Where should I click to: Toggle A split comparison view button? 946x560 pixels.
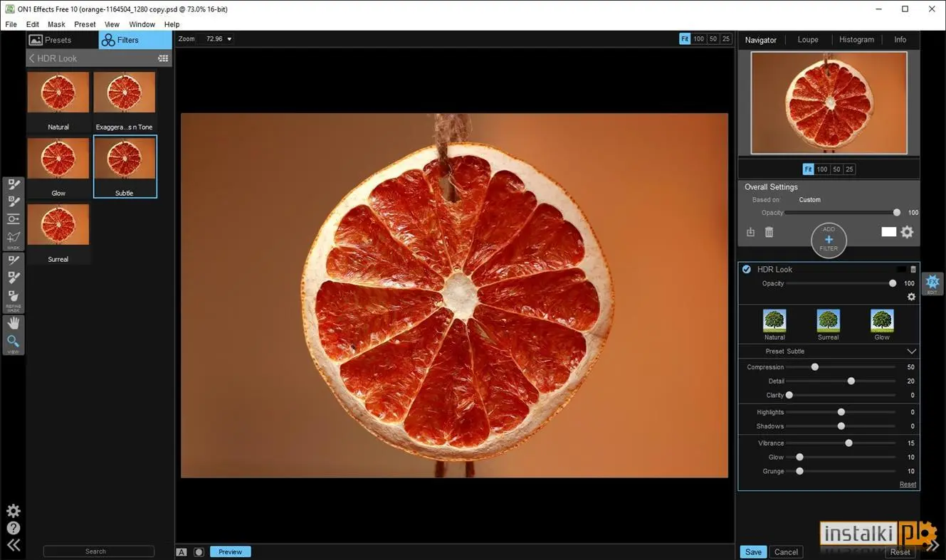182,551
